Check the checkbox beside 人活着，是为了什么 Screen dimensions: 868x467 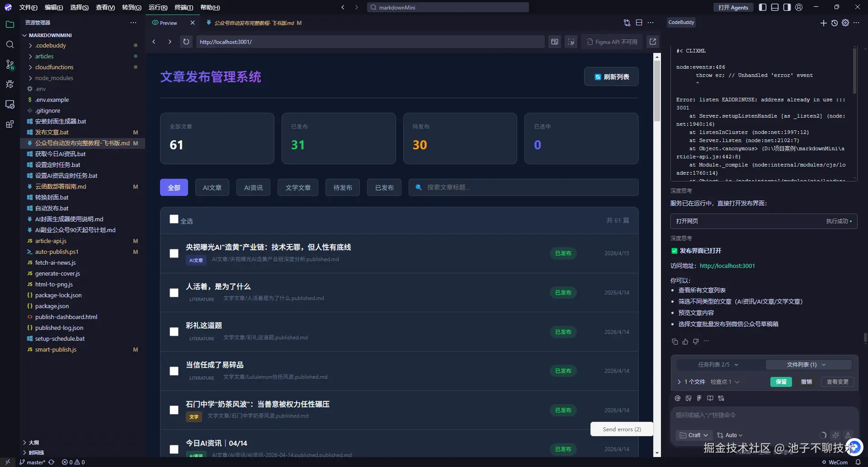(x=174, y=293)
